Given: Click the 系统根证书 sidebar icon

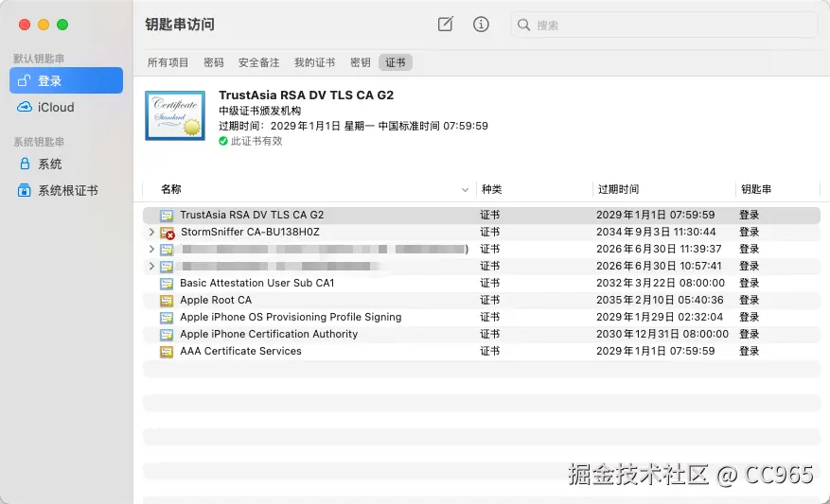Looking at the screenshot, I should click(25, 190).
